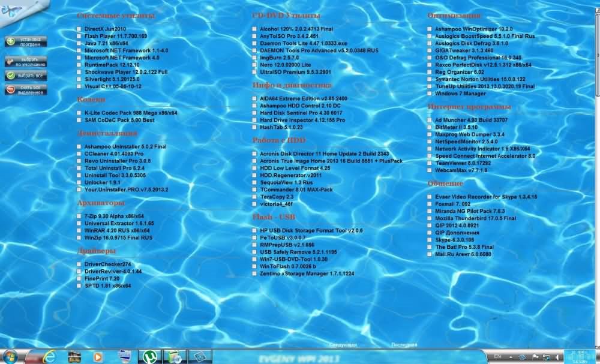Click the green checkmark 'выбрать все' icon

point(11,76)
